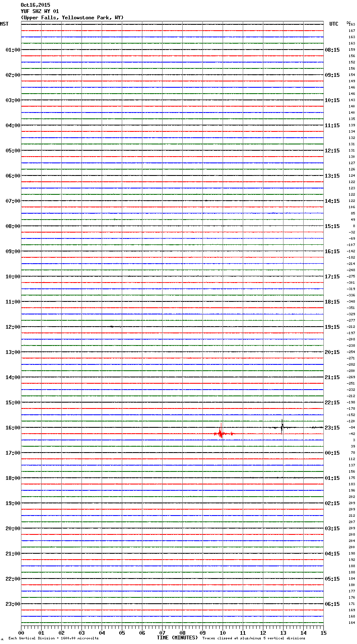The width and height of the screenshot is (357, 644).
Task: Click the 19:15 UTC time label
Action: pyautogui.click(x=332, y=327)
